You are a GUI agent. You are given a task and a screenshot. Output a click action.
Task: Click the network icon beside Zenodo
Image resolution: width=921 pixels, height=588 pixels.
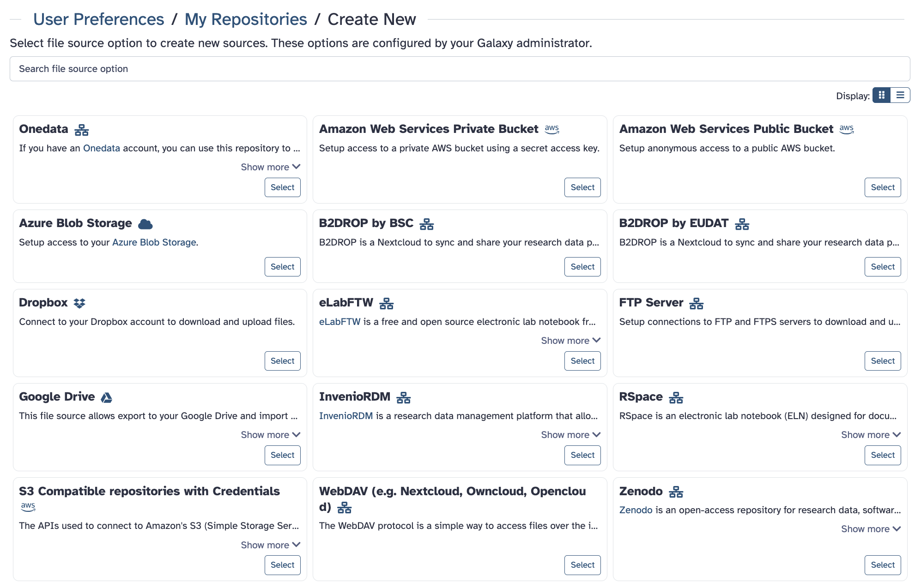[x=676, y=492]
